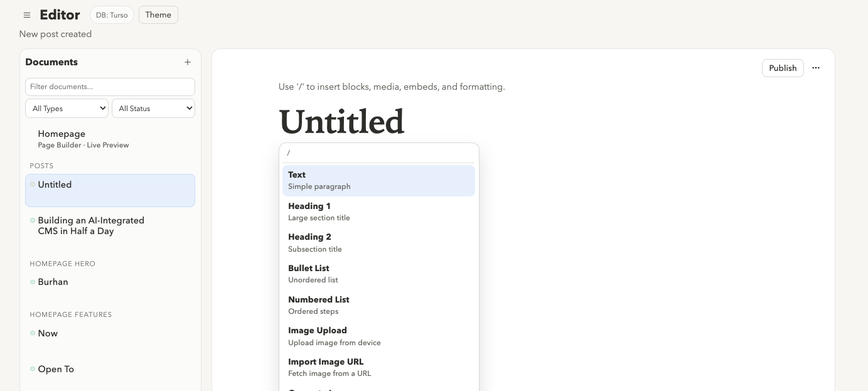Focus the Filter documents search field

[x=110, y=87]
